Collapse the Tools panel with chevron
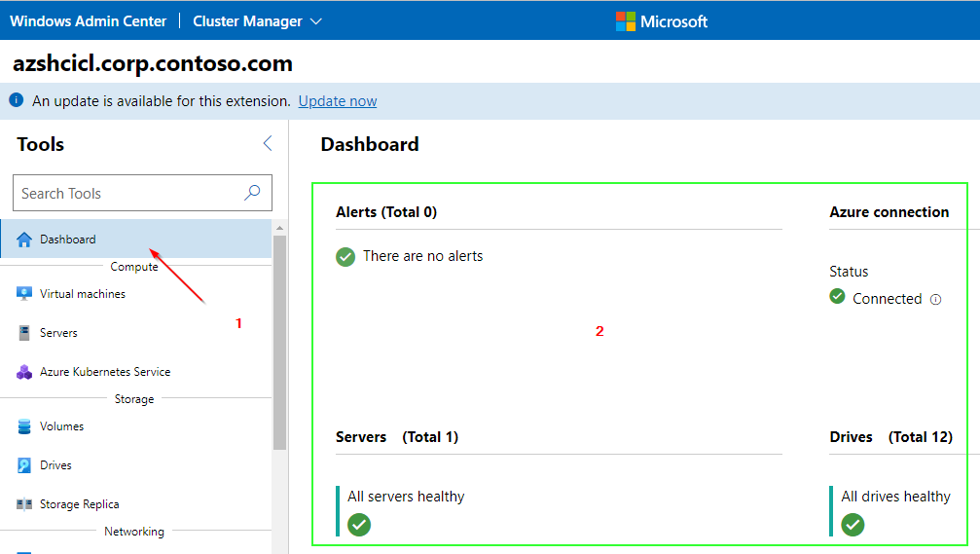The height and width of the screenshot is (554, 980). pos(268,143)
